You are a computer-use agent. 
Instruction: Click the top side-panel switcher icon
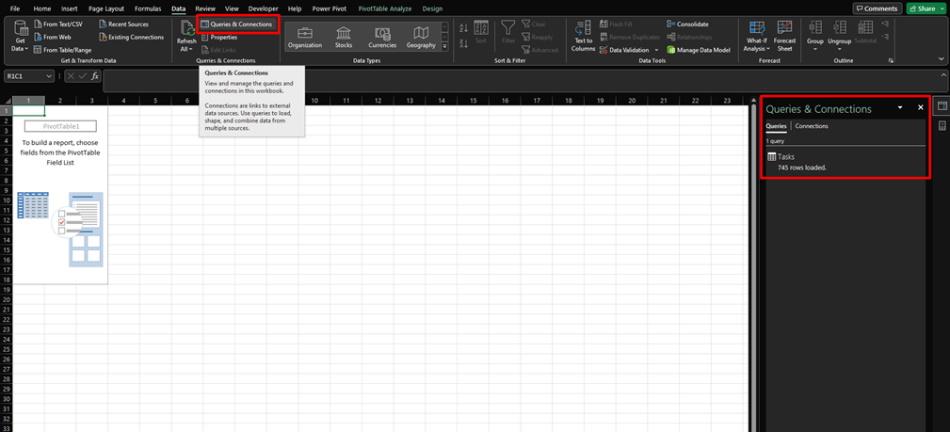click(942, 106)
